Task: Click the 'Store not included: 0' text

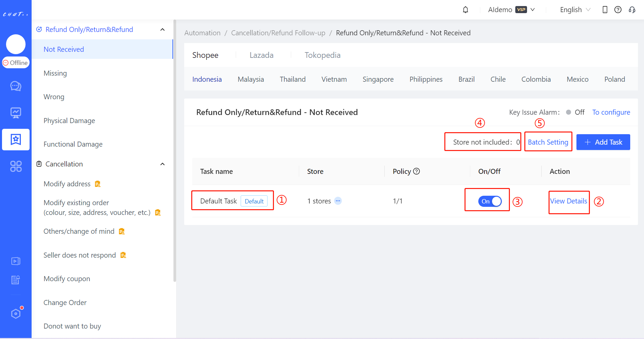Action: tap(486, 142)
